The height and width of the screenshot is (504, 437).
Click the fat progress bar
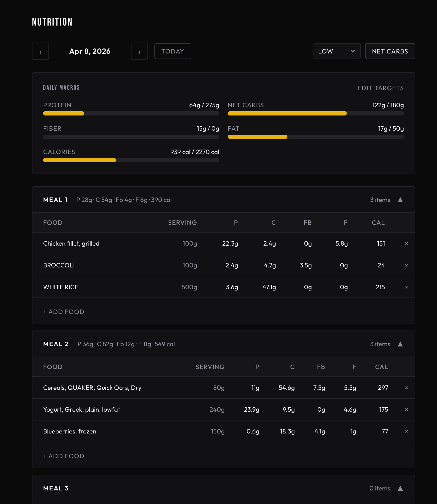316,137
